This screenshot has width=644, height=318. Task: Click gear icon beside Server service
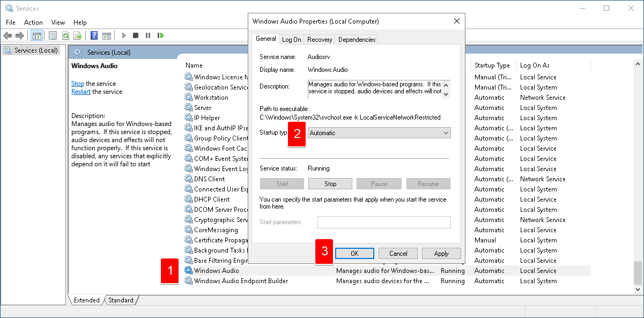188,108
